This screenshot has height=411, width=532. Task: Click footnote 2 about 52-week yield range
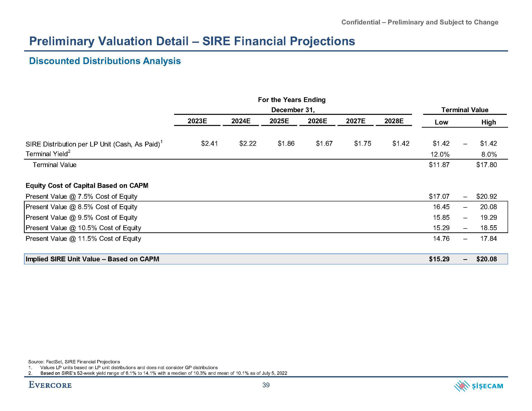pos(158,373)
